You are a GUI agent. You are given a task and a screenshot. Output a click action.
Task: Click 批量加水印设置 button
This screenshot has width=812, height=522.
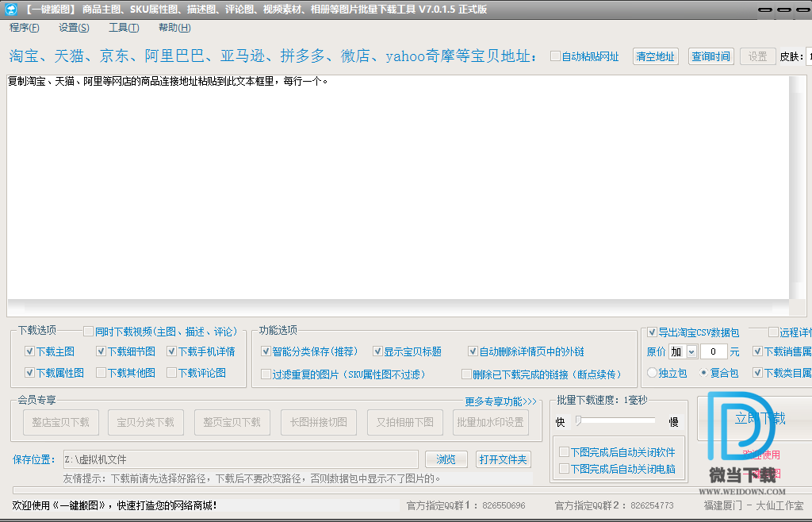tap(490, 423)
